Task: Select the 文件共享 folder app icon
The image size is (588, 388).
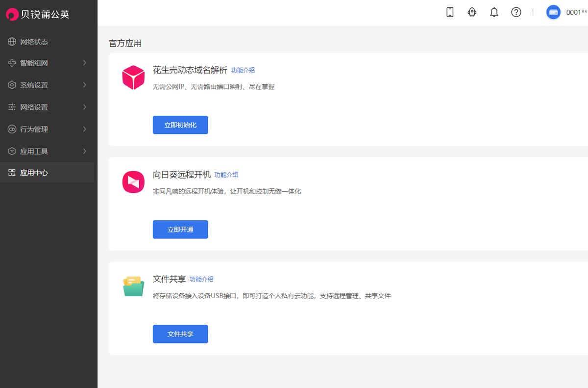Action: coord(132,286)
